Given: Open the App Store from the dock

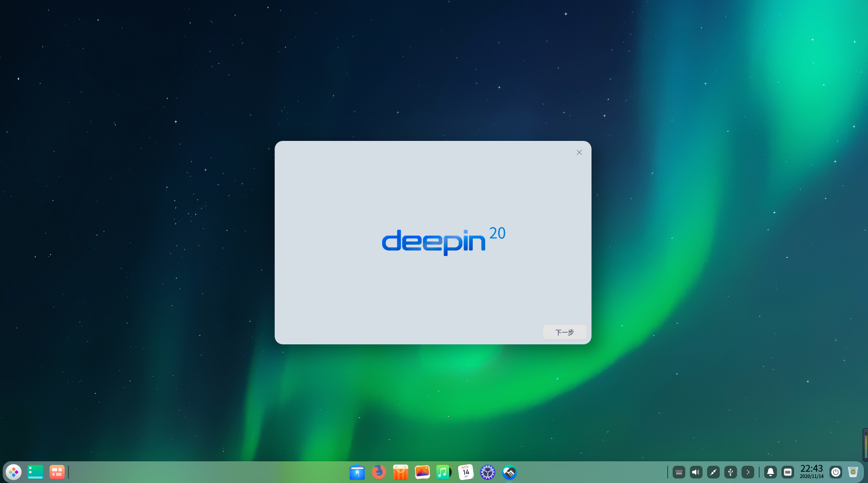Looking at the screenshot, I should coord(401,472).
